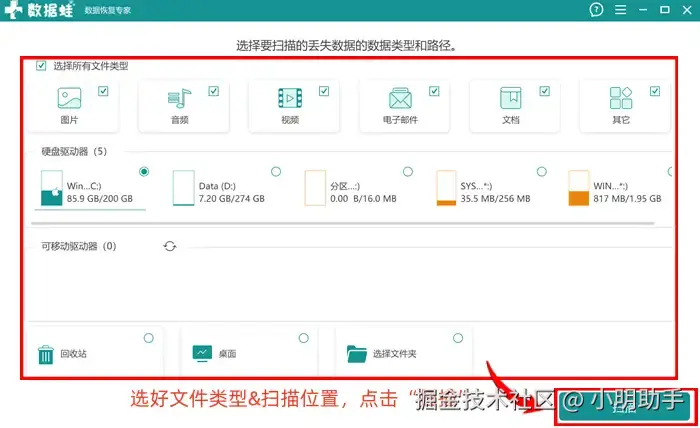Close the 数据蛙 window
700x428 pixels.
(x=687, y=9)
